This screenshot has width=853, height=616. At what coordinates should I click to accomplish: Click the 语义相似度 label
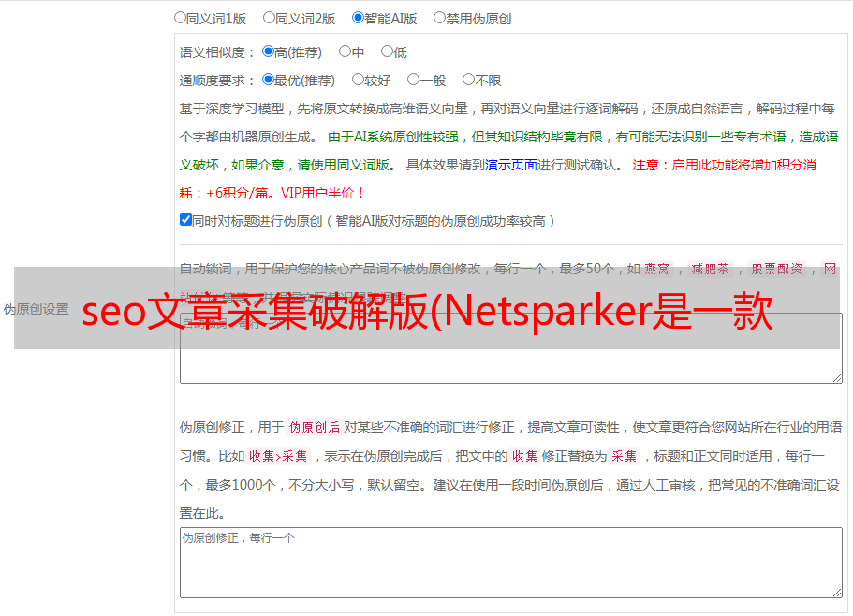tap(217, 52)
